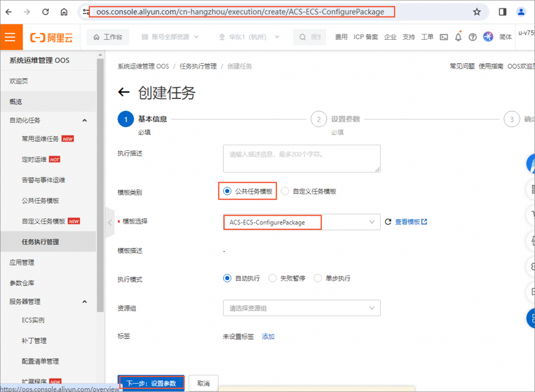Open notifications bell icon

(x=458, y=37)
